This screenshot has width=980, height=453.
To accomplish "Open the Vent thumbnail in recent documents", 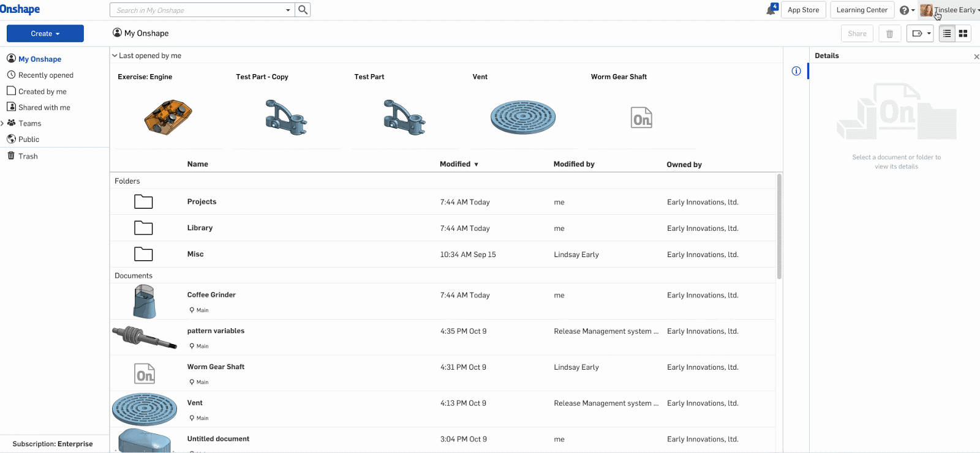I will (522, 117).
